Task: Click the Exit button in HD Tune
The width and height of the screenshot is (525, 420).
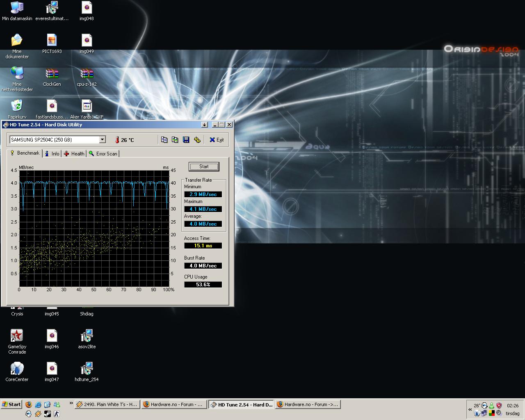Action: [x=217, y=140]
